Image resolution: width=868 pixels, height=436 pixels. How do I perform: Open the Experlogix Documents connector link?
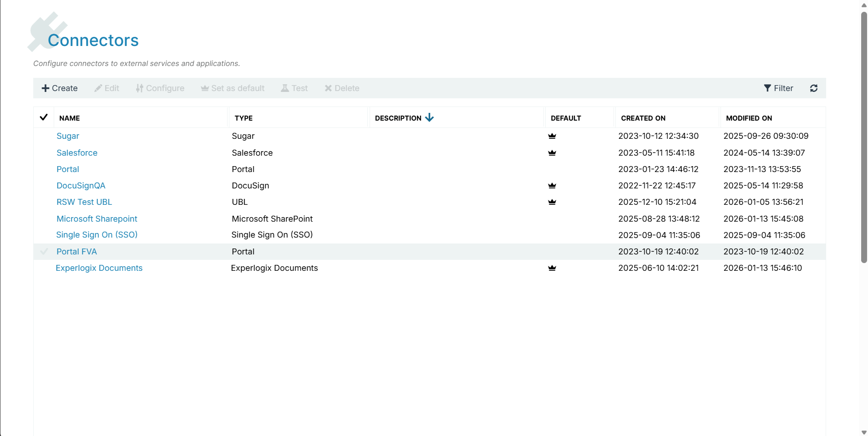99,268
